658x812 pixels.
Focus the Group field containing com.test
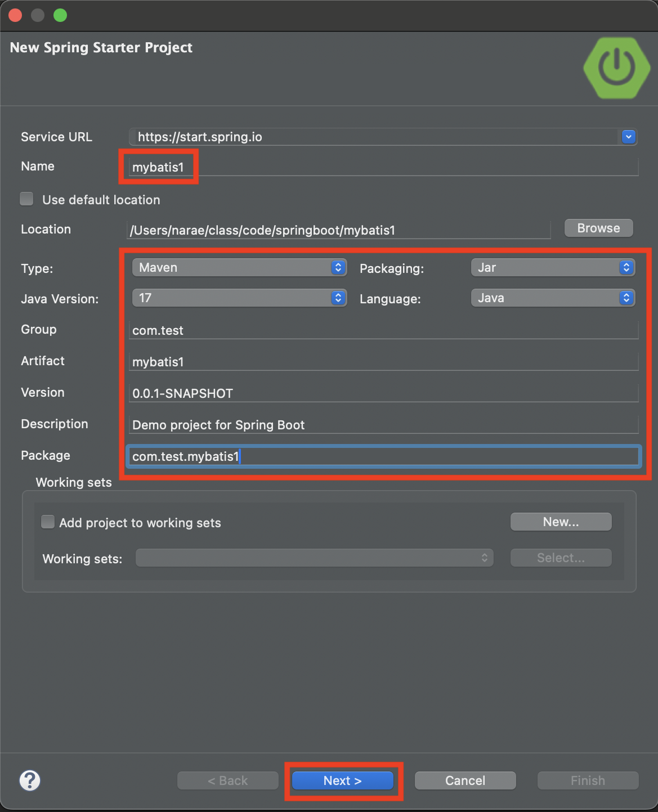[x=383, y=330]
